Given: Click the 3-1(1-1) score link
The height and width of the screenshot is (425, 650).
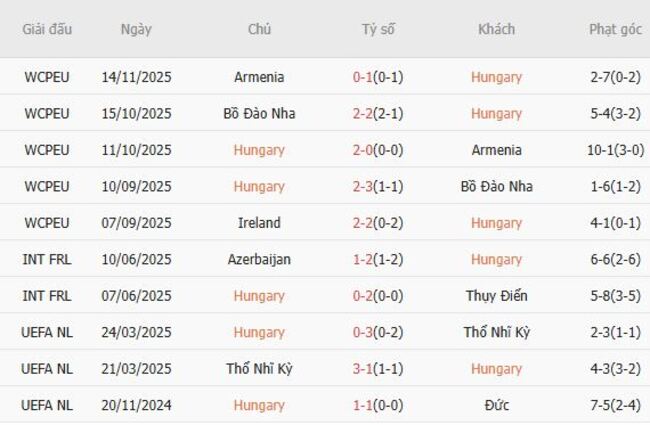Looking at the screenshot, I should pos(378,368).
